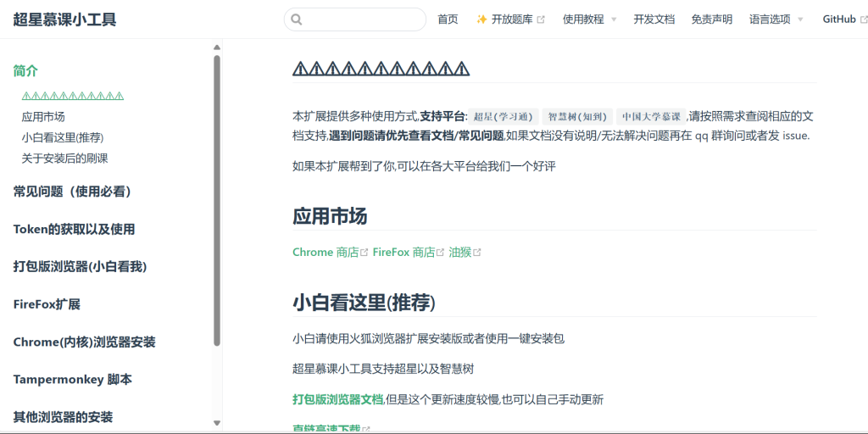868x434 pixels.
Task: Click the sidebar scrollbar down arrow
Action: pos(217,423)
